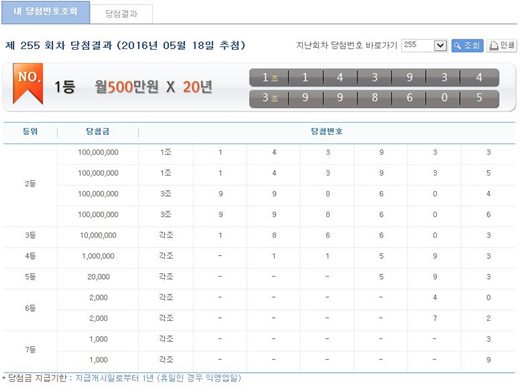Click the 255 round selection combo box
529x387 pixels.
tap(424, 45)
